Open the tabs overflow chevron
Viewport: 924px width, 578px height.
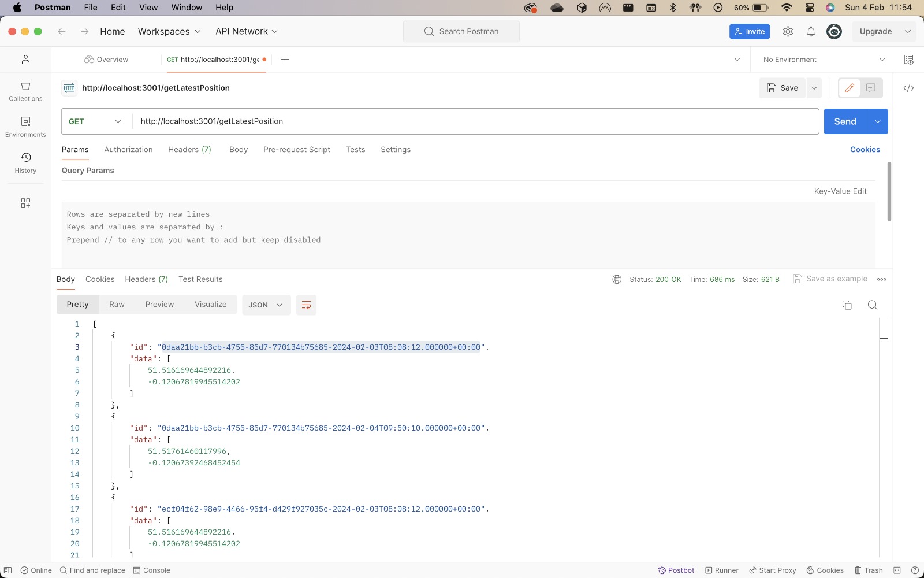[x=737, y=60]
